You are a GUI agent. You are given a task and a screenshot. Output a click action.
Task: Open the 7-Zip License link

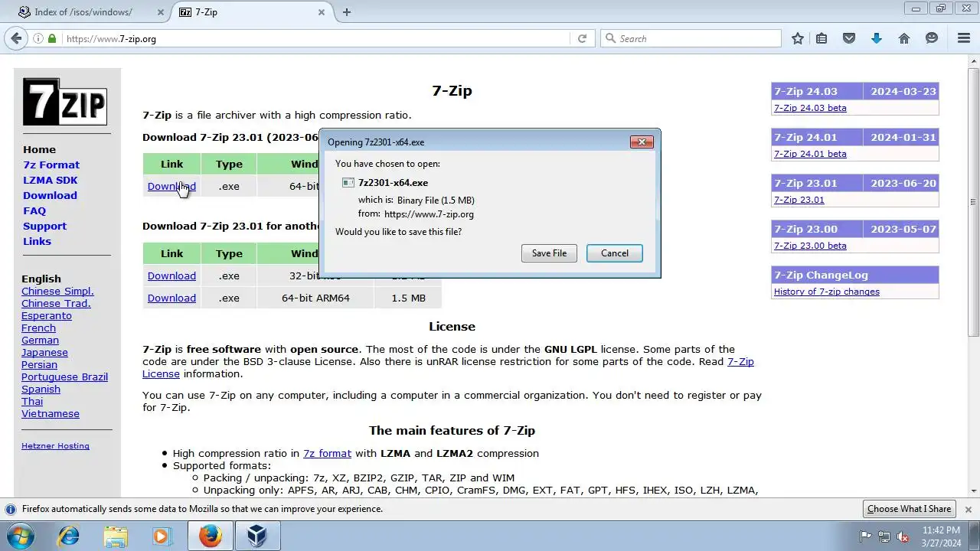pyautogui.click(x=740, y=361)
